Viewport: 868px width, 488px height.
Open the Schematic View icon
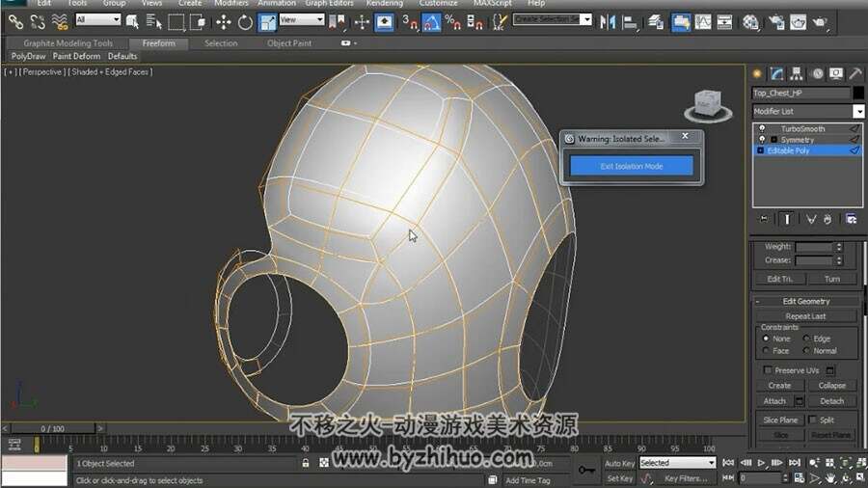point(724,21)
